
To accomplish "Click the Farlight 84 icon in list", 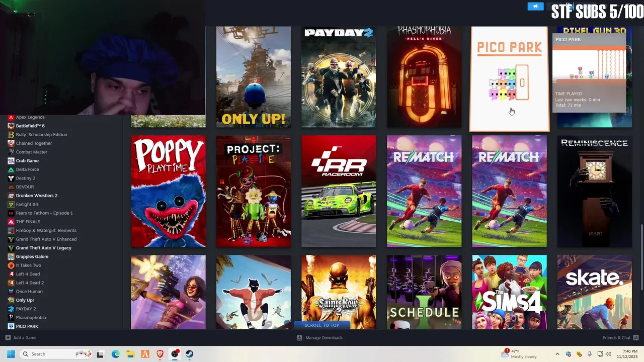I will click(x=11, y=204).
